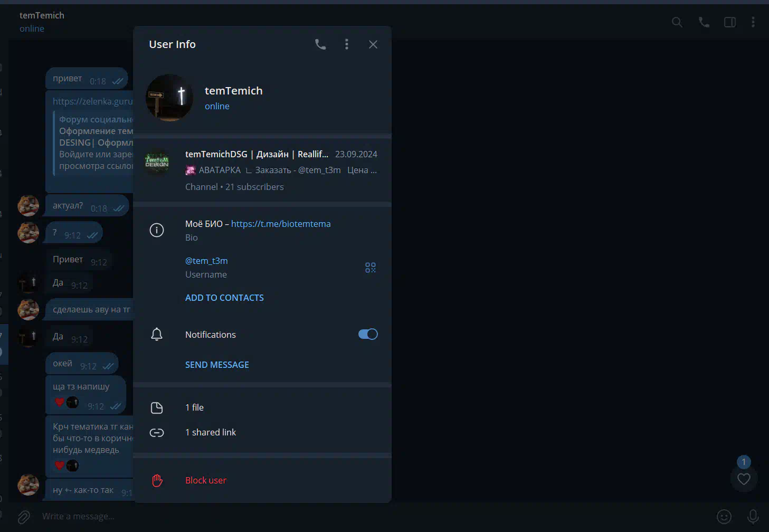
Task: Click the link icon next to shared link
Action: click(x=157, y=433)
